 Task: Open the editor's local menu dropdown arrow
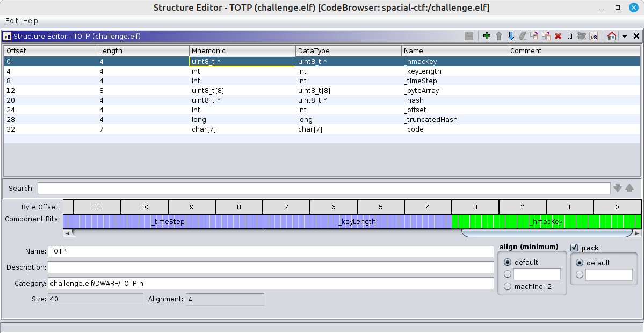(x=624, y=36)
